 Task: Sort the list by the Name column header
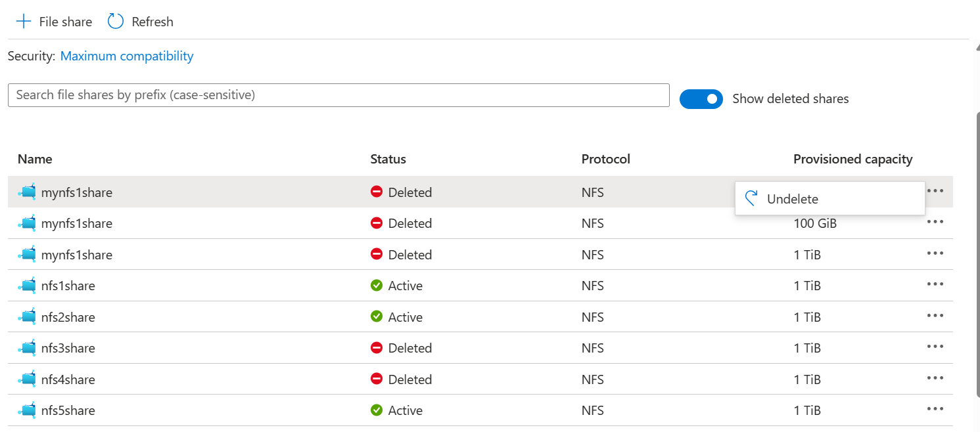[35, 159]
